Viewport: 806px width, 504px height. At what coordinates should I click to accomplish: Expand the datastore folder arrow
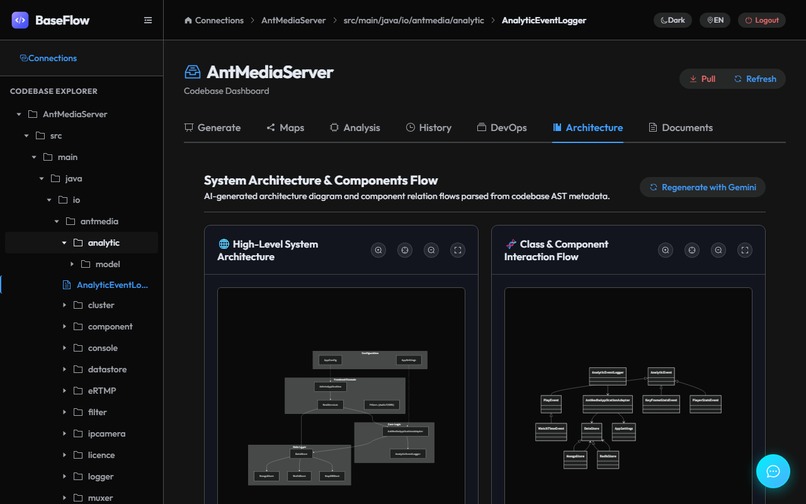click(64, 369)
